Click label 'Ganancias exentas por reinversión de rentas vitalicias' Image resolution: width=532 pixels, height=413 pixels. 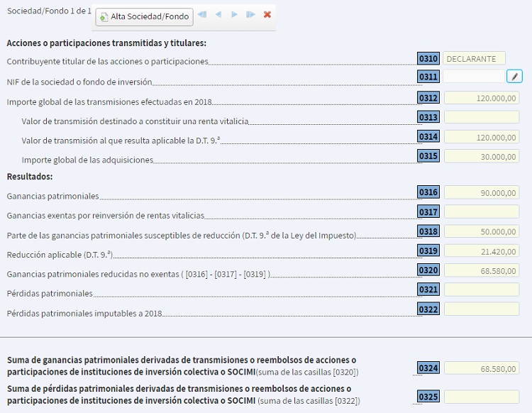point(106,216)
